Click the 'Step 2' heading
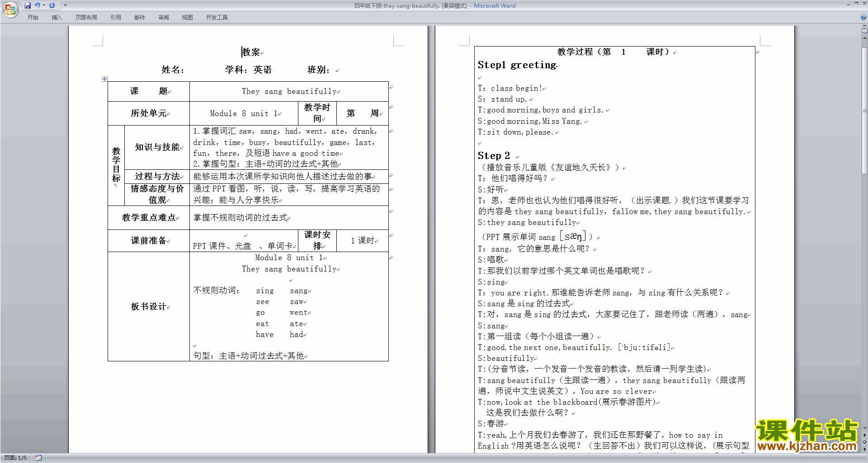The image size is (868, 463). click(x=494, y=156)
